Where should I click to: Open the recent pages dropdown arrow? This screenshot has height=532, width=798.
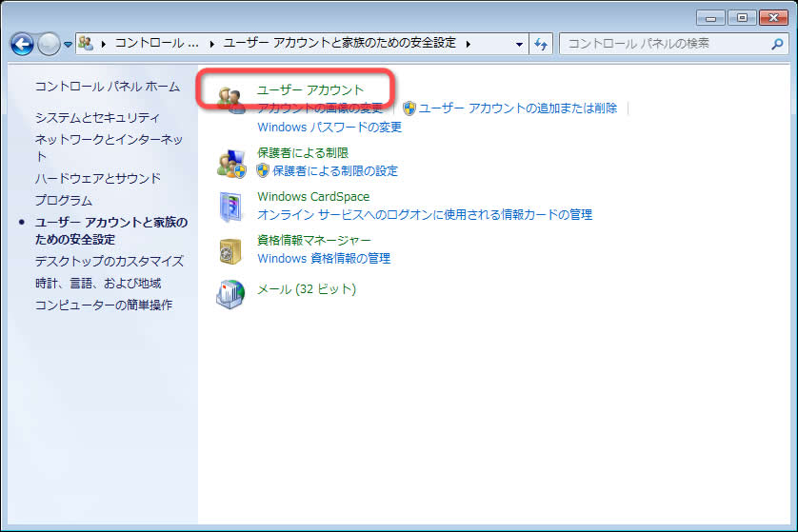coord(68,45)
